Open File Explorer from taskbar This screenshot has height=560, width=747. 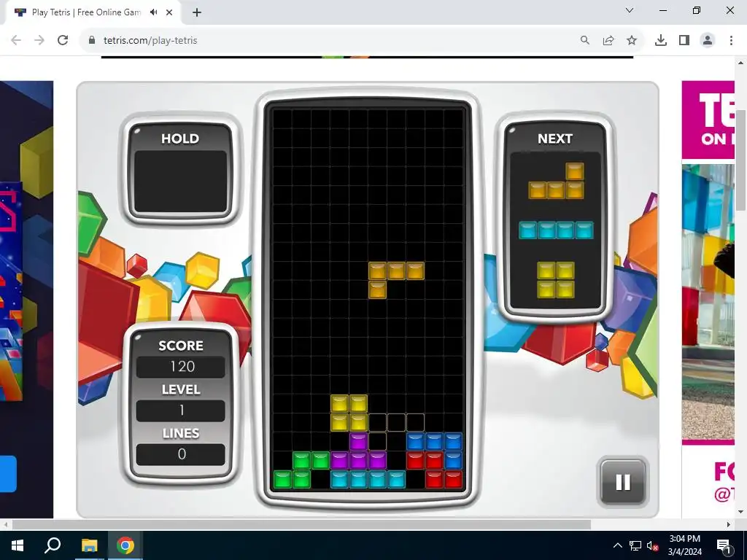[89, 545]
